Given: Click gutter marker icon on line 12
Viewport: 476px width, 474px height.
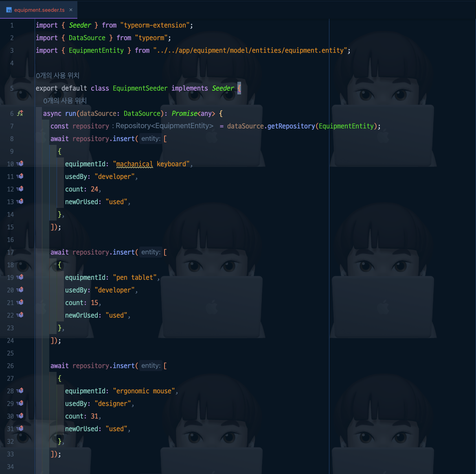Looking at the screenshot, I should [x=20, y=189].
